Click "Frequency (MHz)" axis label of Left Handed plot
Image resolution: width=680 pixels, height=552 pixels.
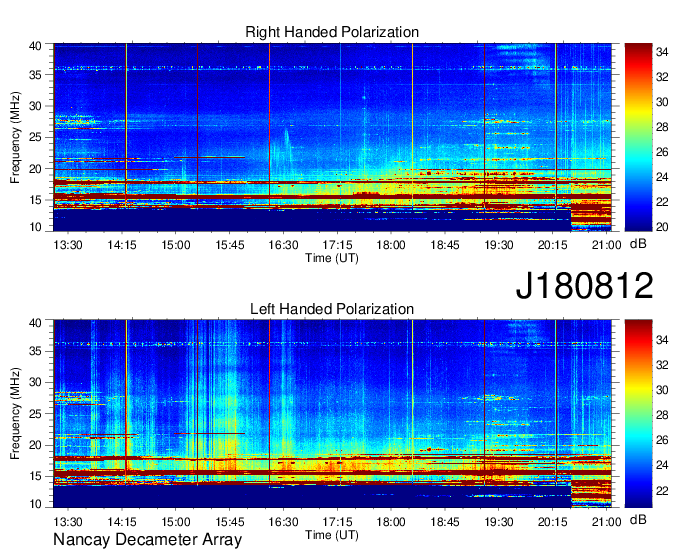(15, 414)
